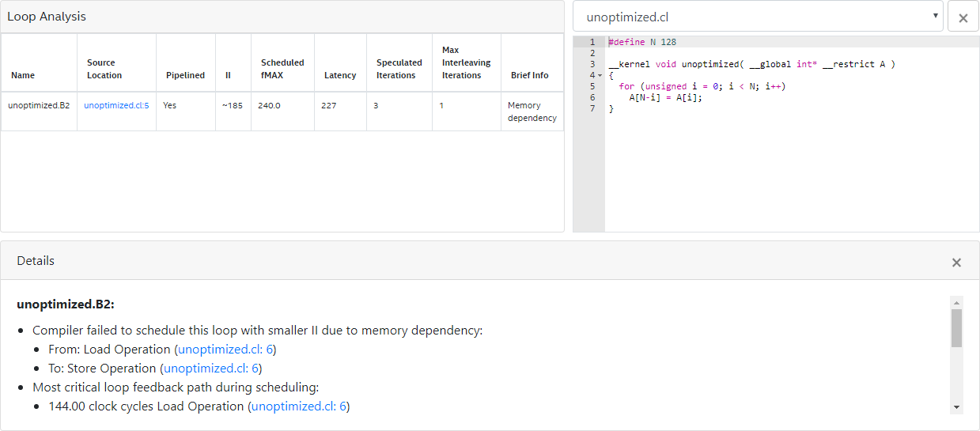Open Load Operation unoptimized.cl: 6 link
The width and height of the screenshot is (980, 431).
(225, 350)
